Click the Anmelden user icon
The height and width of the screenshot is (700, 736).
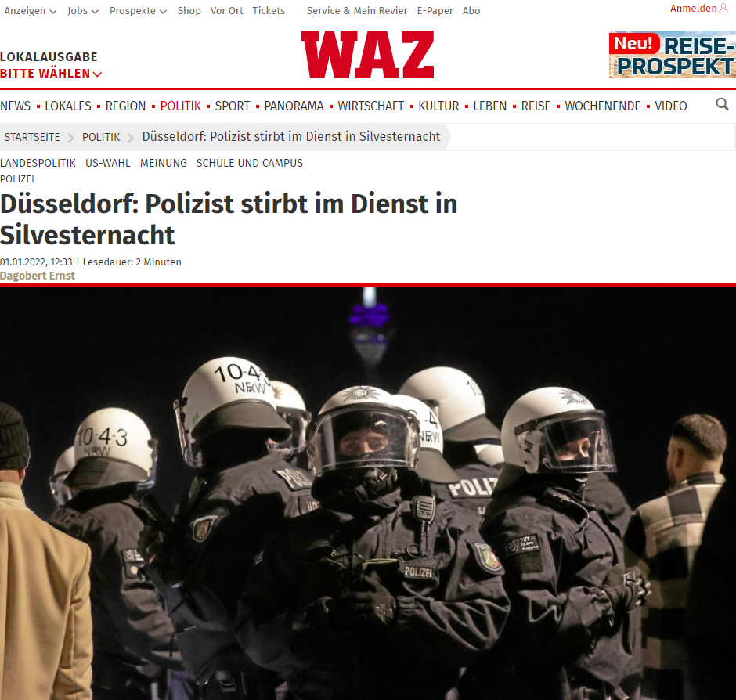tap(723, 9)
